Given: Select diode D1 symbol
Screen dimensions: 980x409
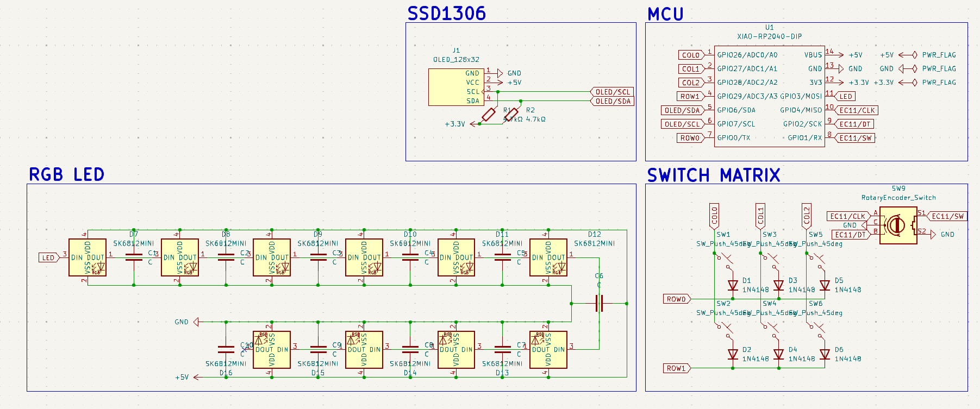Looking at the screenshot, I should (x=733, y=285).
